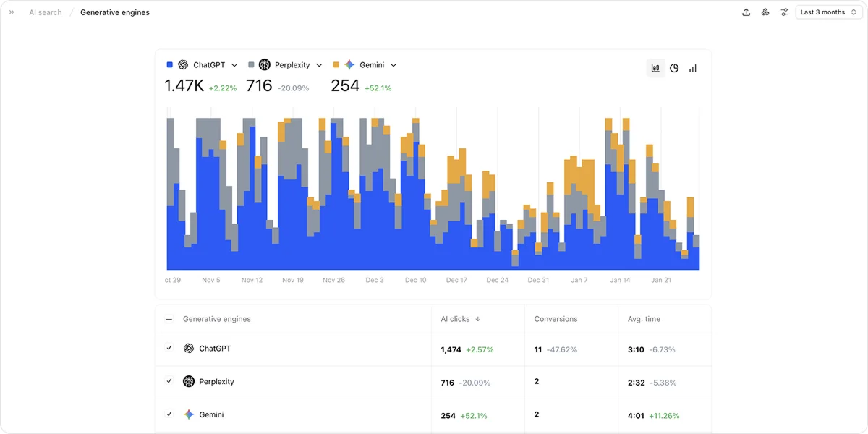The width and height of the screenshot is (868, 434).
Task: Click ChatGPT total 1.47K value
Action: click(184, 86)
